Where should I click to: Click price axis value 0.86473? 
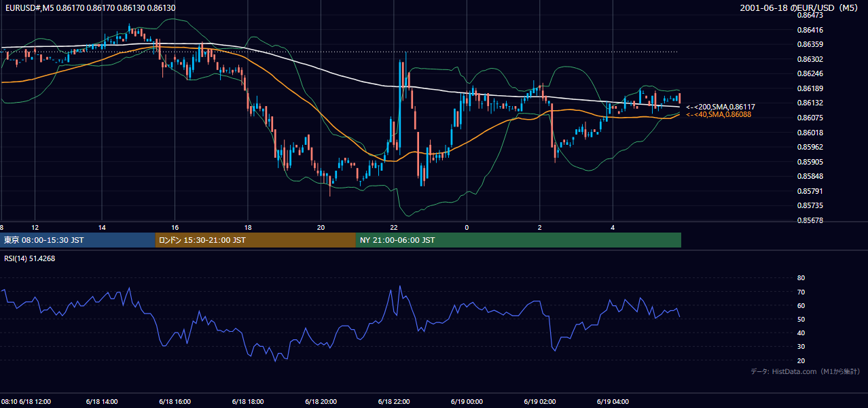[x=810, y=14]
